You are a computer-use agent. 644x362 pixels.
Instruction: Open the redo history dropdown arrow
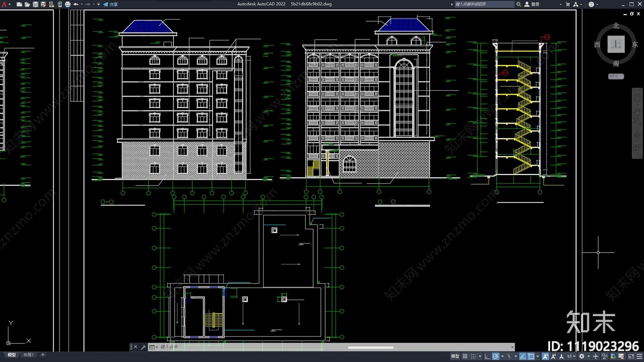click(x=93, y=4)
